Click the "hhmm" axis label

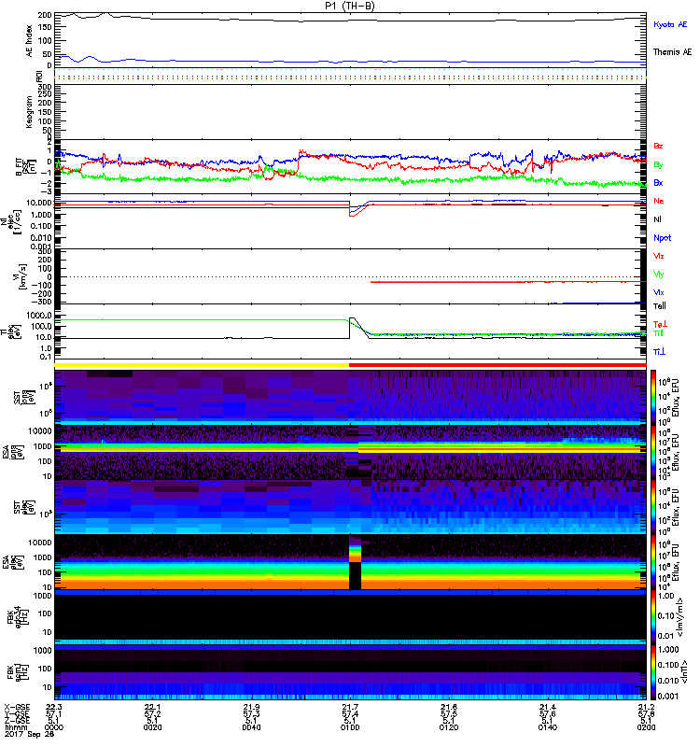14,727
